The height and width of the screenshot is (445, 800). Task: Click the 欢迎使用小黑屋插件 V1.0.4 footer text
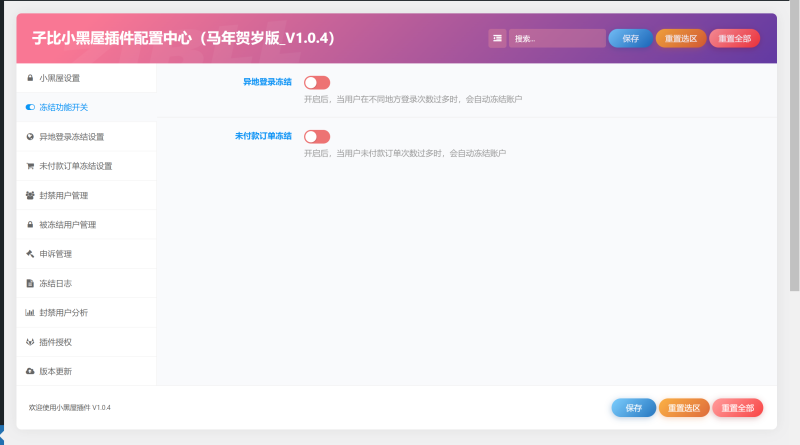69,407
